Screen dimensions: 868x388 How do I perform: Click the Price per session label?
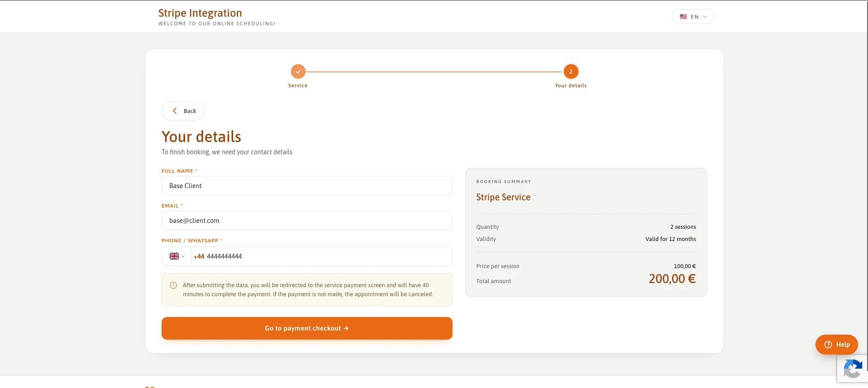[498, 266]
